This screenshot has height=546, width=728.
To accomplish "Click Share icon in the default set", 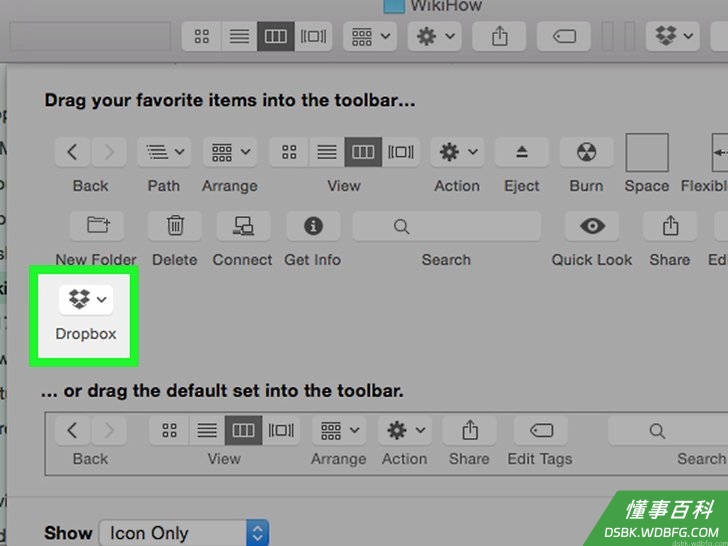I will [x=469, y=430].
